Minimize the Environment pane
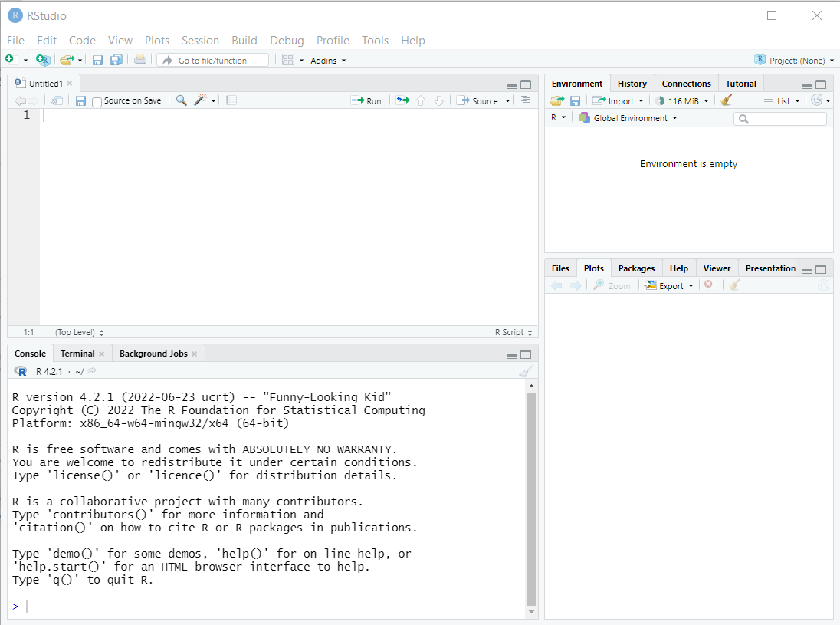The image size is (840, 625). point(807,85)
